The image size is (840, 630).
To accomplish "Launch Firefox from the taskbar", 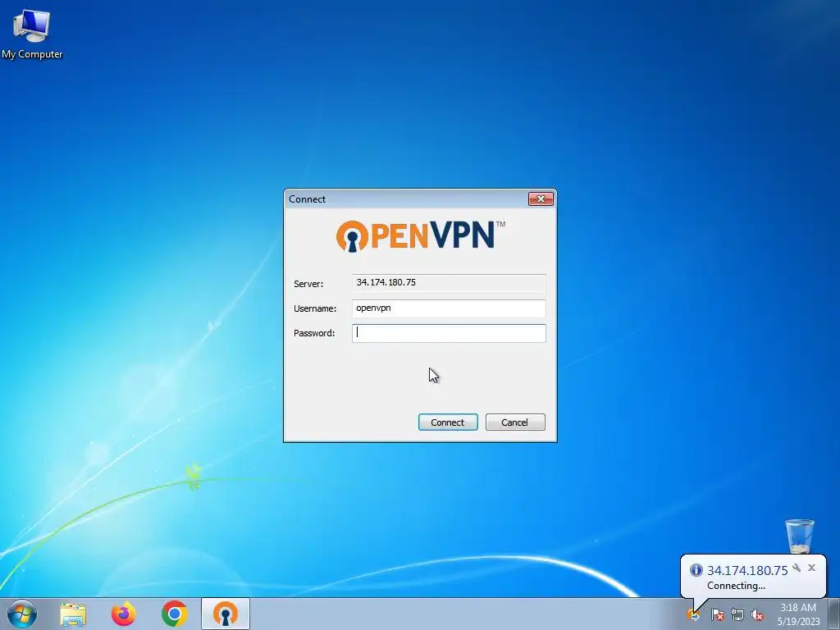I will coord(123,614).
